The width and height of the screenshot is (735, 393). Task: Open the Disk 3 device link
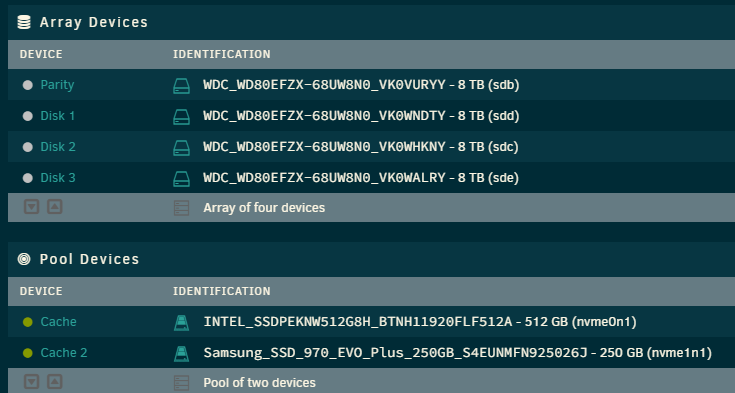[x=58, y=178]
